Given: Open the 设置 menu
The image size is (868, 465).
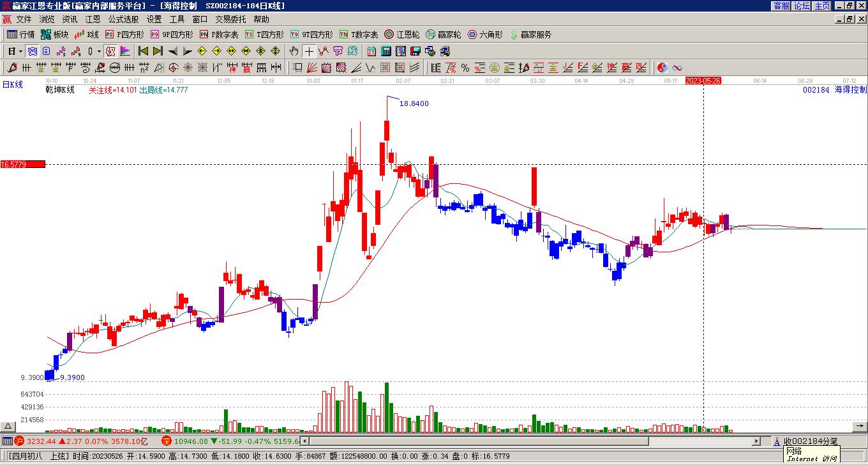Looking at the screenshot, I should pyautogui.click(x=154, y=20).
